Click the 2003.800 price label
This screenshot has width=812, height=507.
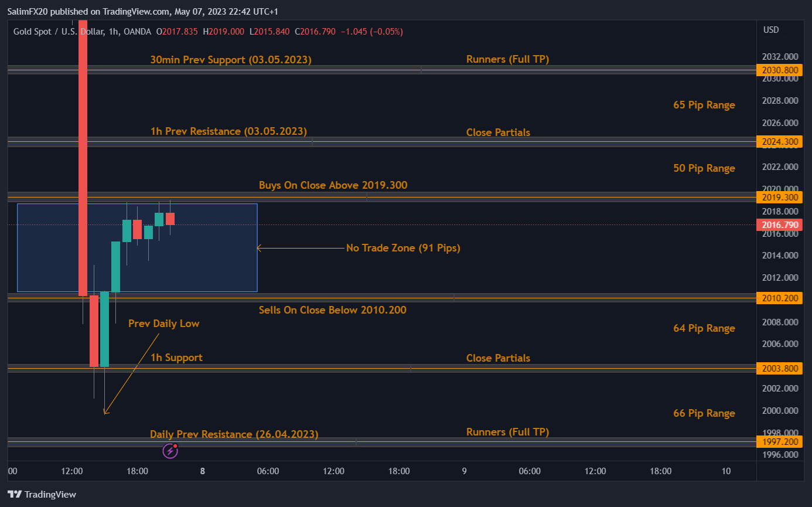(779, 369)
